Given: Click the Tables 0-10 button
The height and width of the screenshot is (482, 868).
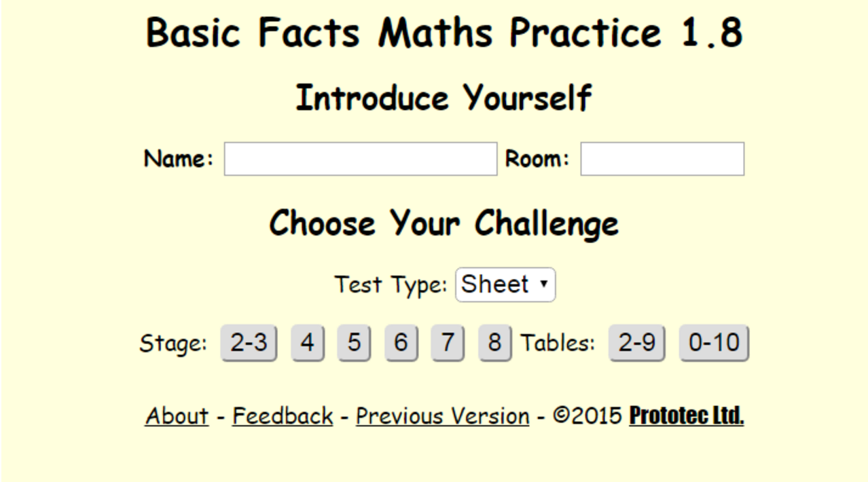Looking at the screenshot, I should click(714, 343).
